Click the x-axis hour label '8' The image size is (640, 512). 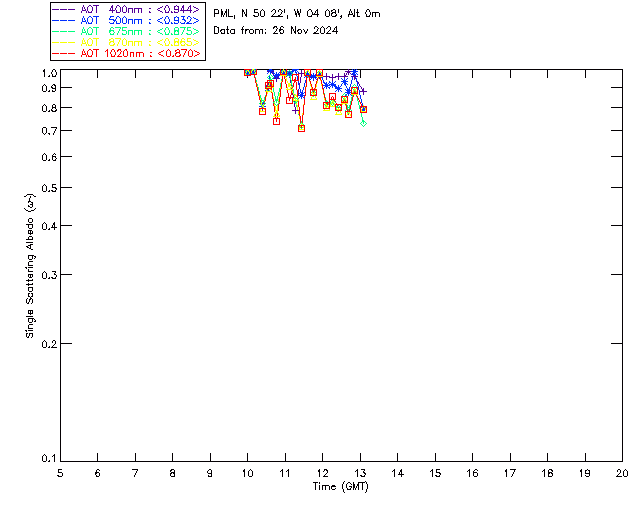(x=173, y=473)
